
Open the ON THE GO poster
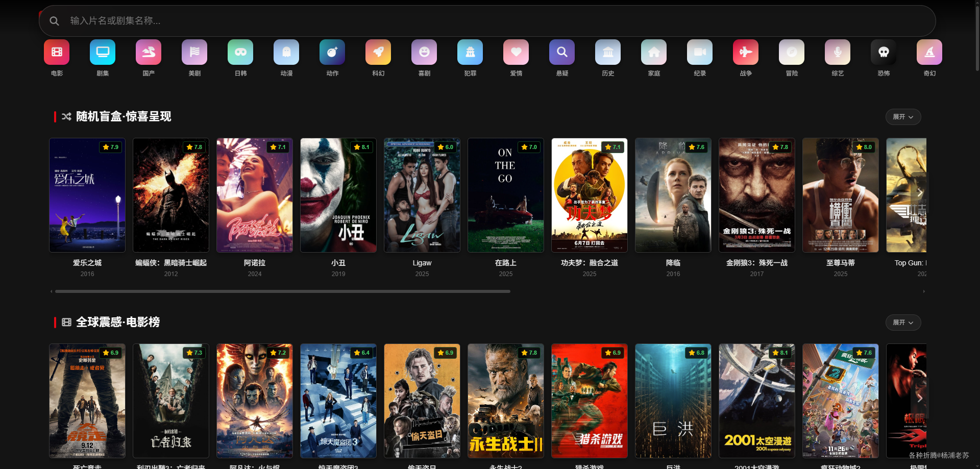pos(506,195)
